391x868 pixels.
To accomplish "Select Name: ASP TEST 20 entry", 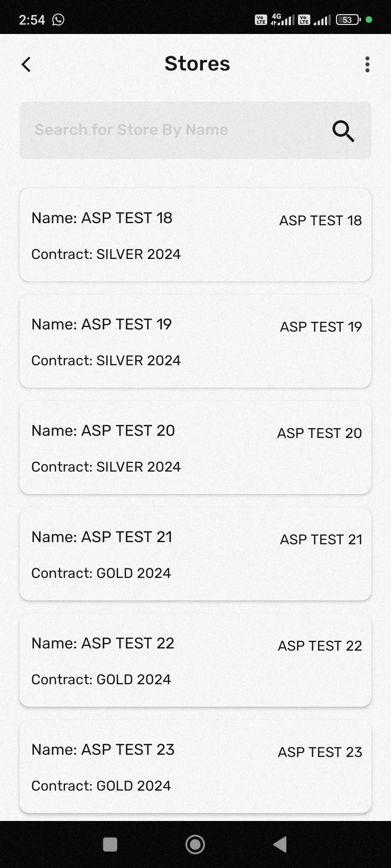I will point(103,431).
